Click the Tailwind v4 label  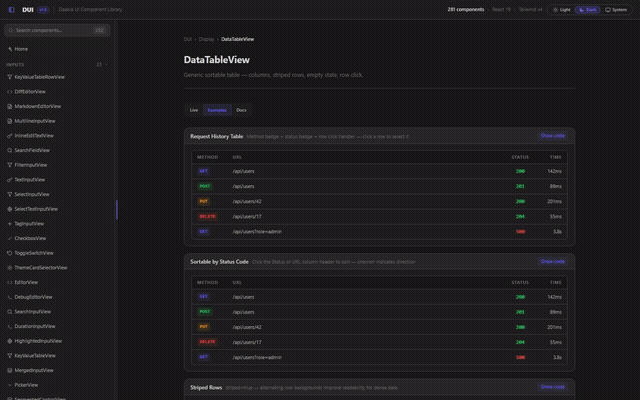pyautogui.click(x=530, y=9)
